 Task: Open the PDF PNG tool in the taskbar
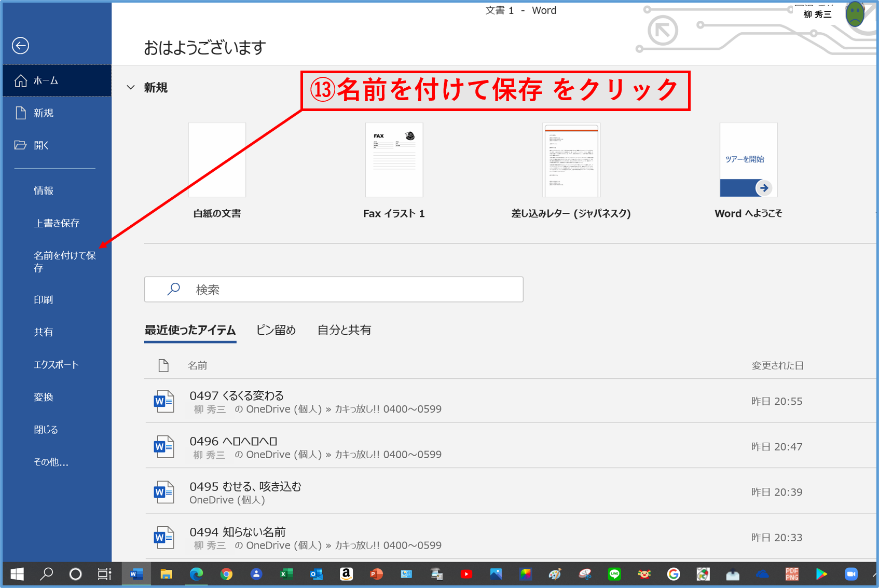tap(792, 574)
